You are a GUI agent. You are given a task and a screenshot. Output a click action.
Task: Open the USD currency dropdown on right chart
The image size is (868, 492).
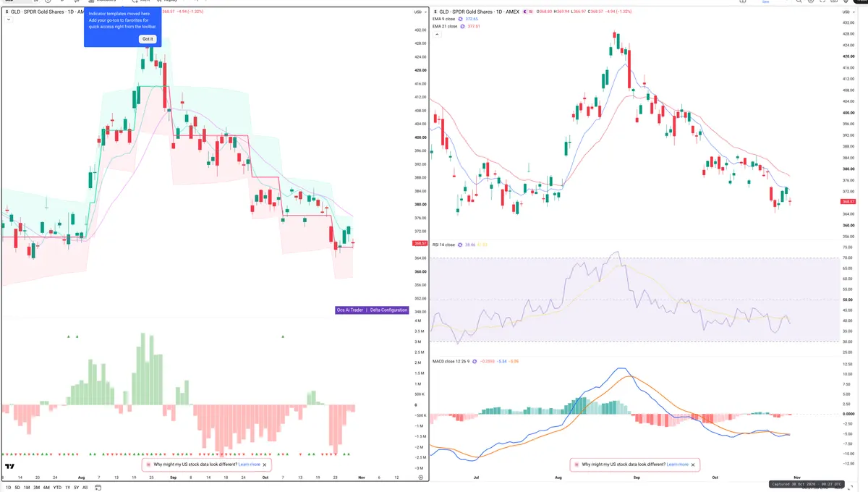coord(847,12)
